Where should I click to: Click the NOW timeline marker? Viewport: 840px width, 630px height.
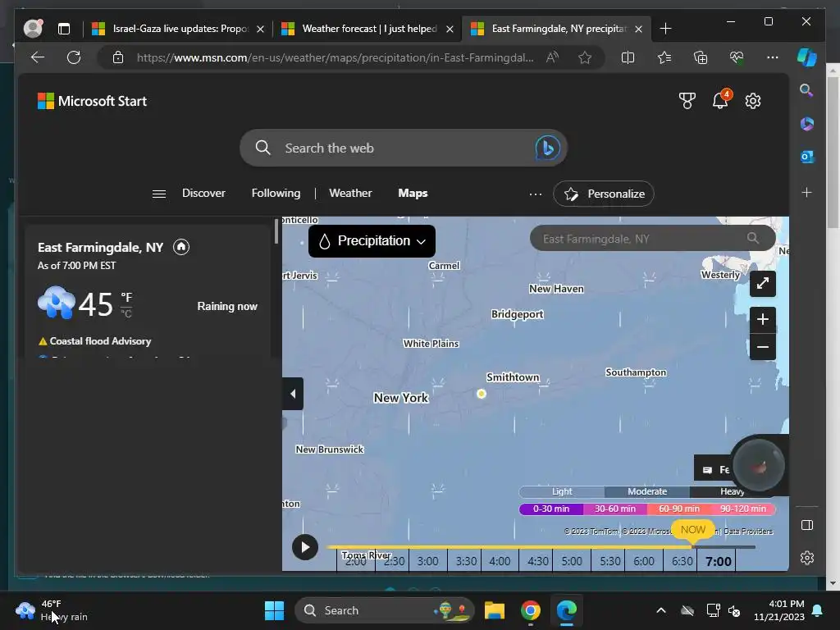click(x=692, y=530)
